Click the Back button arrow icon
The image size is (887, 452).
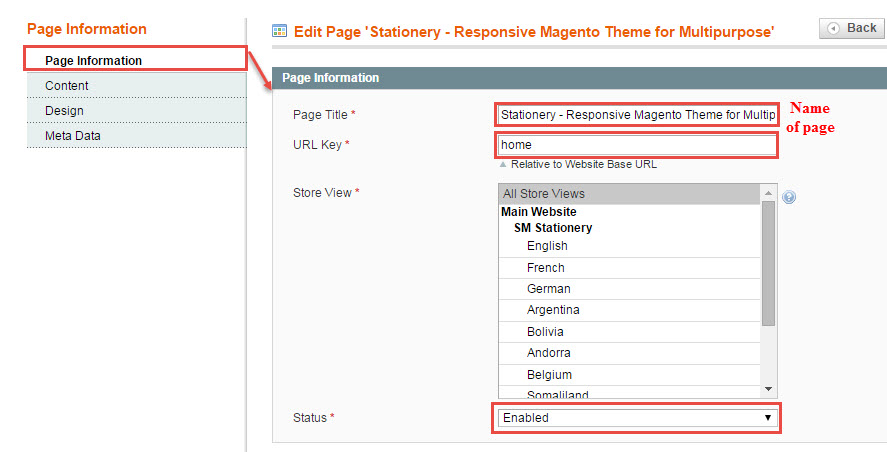coord(833,28)
